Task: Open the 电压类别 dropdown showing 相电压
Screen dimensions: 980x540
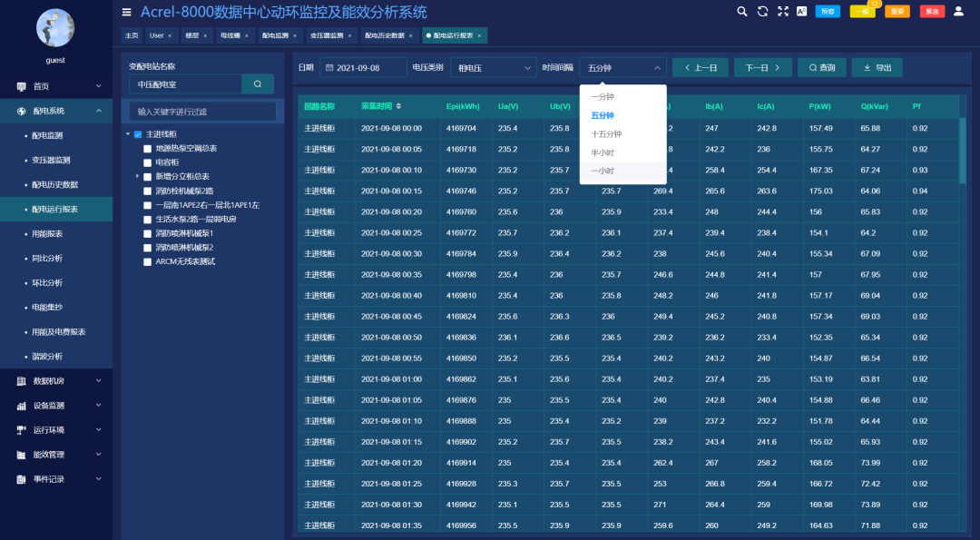Action: click(493, 66)
